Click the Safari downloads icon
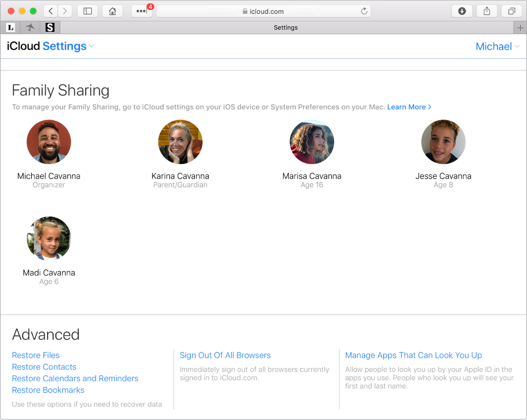The height and width of the screenshot is (420, 527). click(462, 11)
